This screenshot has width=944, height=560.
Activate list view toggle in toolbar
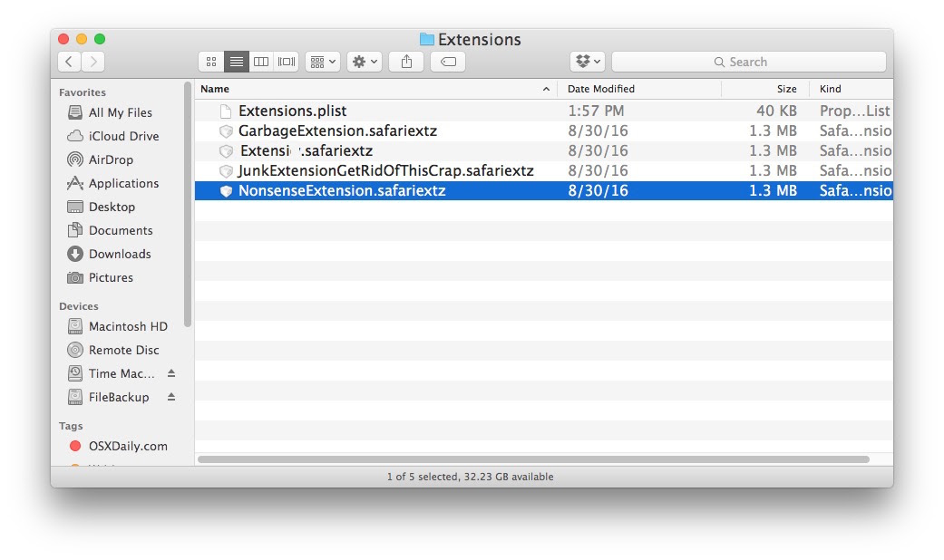(237, 62)
